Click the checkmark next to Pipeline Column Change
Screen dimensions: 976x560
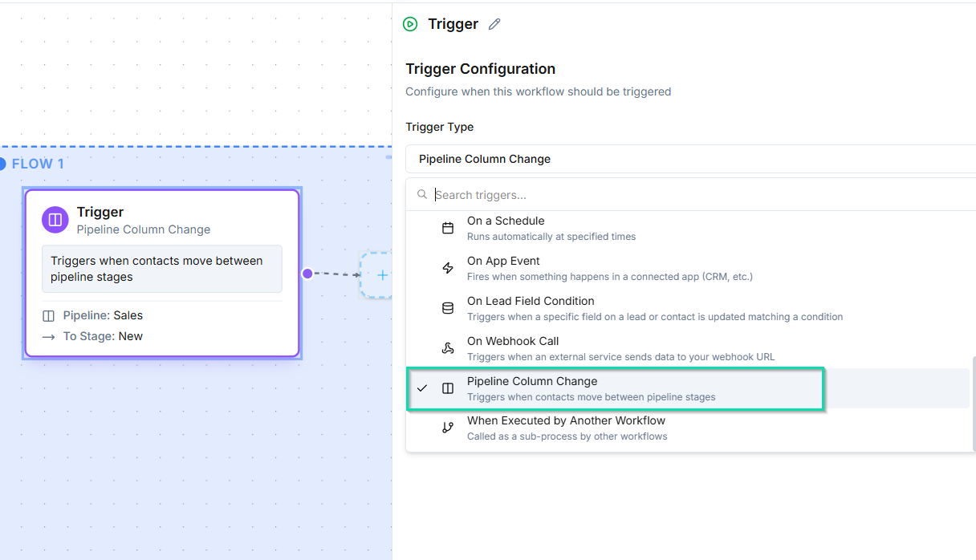click(x=422, y=388)
